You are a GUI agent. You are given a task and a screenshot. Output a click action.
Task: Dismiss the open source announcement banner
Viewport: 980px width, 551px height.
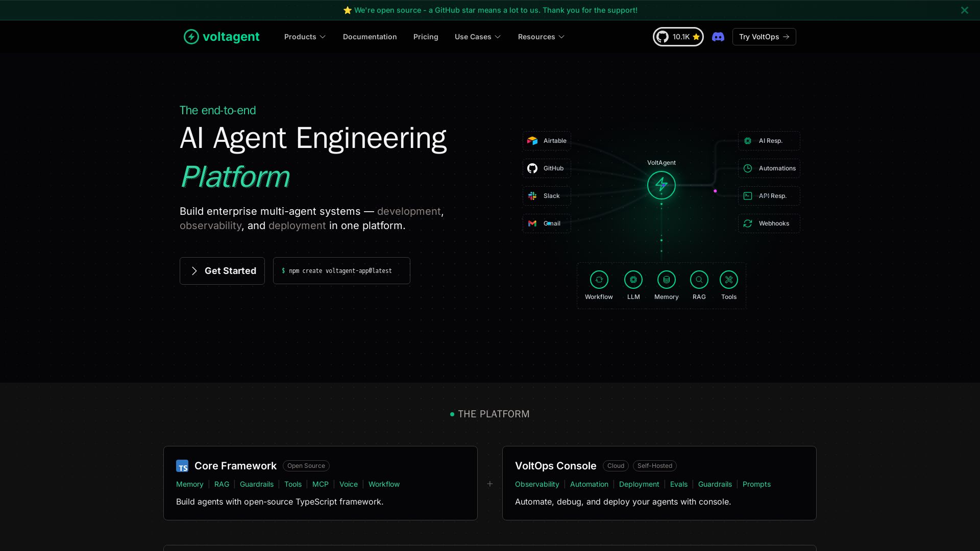point(964,10)
